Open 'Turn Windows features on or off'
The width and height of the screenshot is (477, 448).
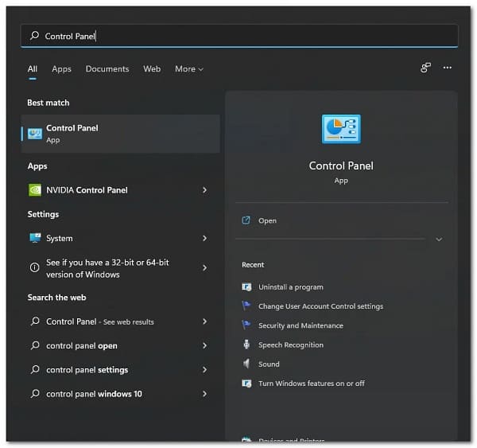tap(311, 384)
